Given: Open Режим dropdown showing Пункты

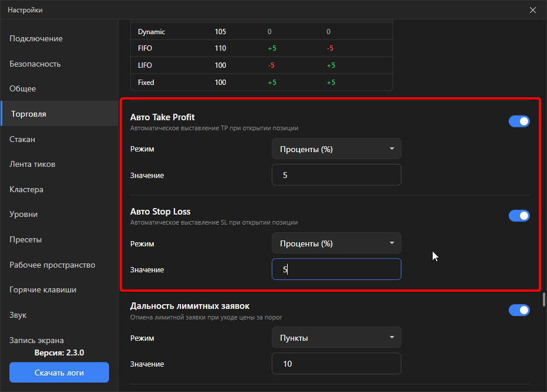Looking at the screenshot, I should [x=337, y=337].
